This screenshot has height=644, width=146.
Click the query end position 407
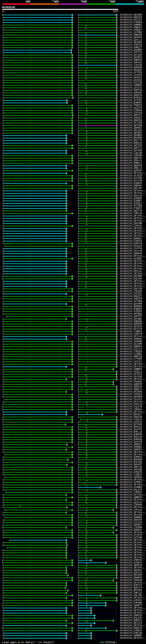(x=115, y=11)
